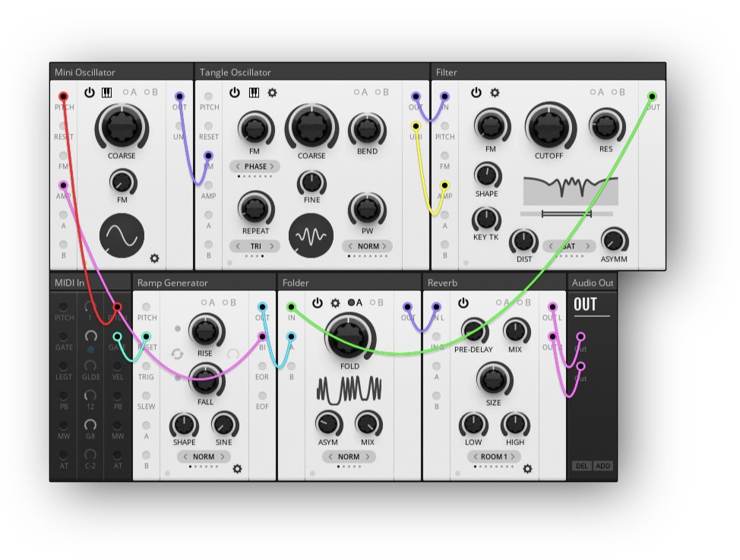
Task: Click Tangle Oscillator keyboard tracking icon
Action: pyautogui.click(x=254, y=93)
